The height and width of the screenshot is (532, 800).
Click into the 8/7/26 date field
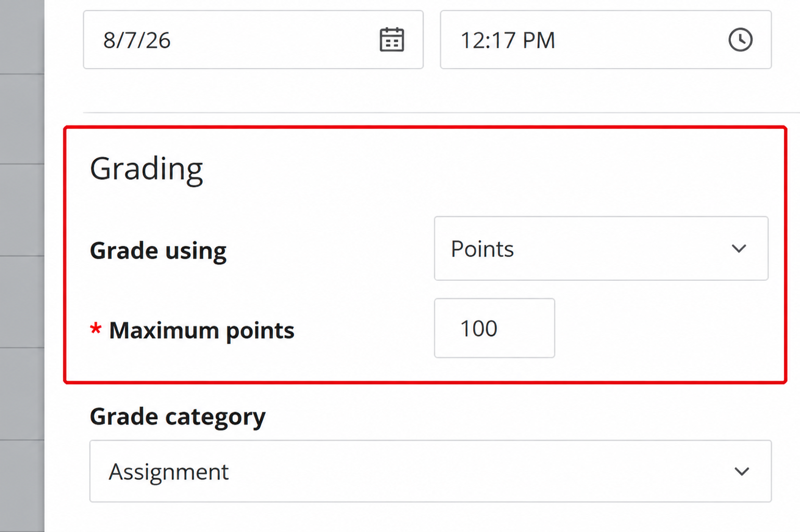[253, 40]
